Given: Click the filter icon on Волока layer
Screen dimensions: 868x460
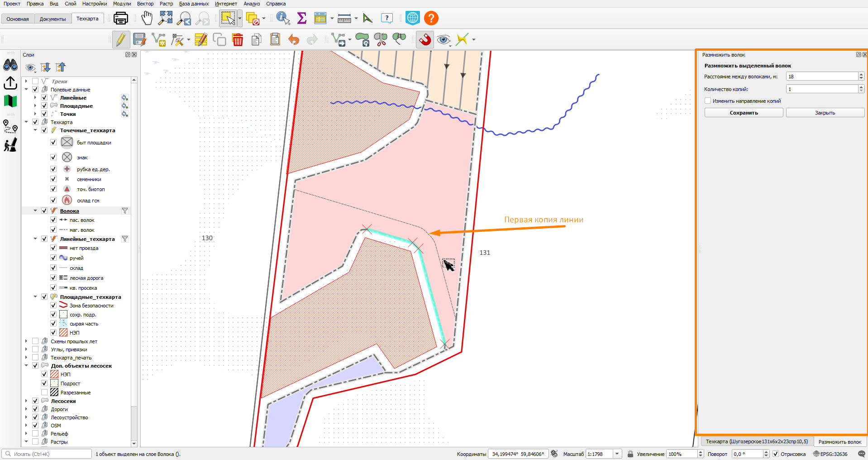Looking at the screenshot, I should pyautogui.click(x=125, y=211).
